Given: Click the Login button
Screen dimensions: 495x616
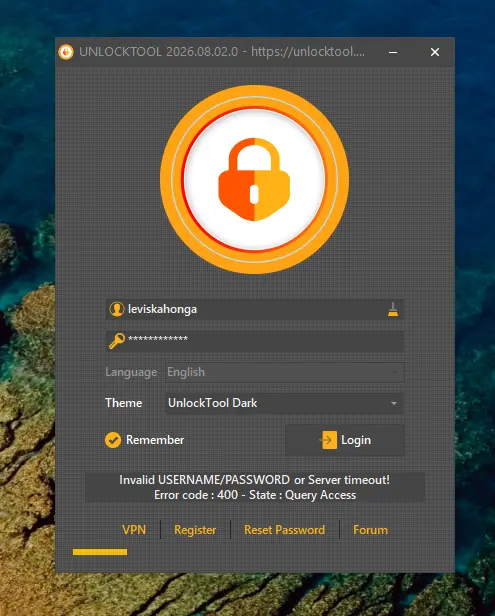Looking at the screenshot, I should tap(345, 440).
